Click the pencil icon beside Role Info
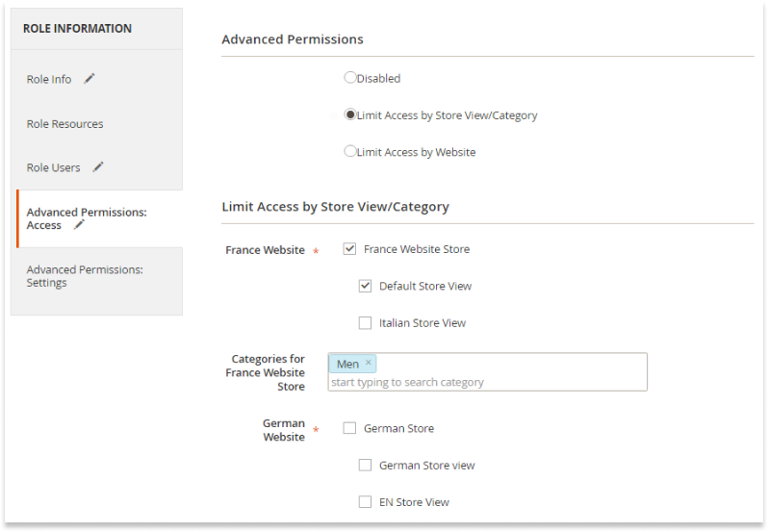 tap(90, 79)
